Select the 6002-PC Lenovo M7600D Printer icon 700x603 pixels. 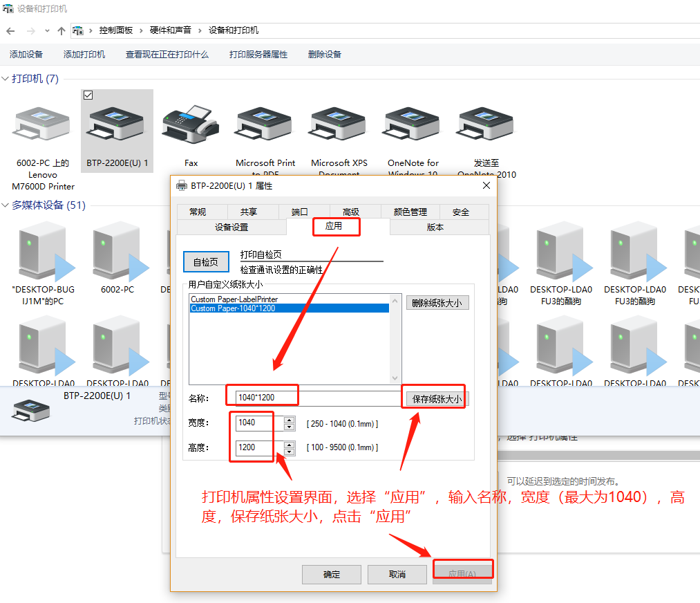point(42,124)
